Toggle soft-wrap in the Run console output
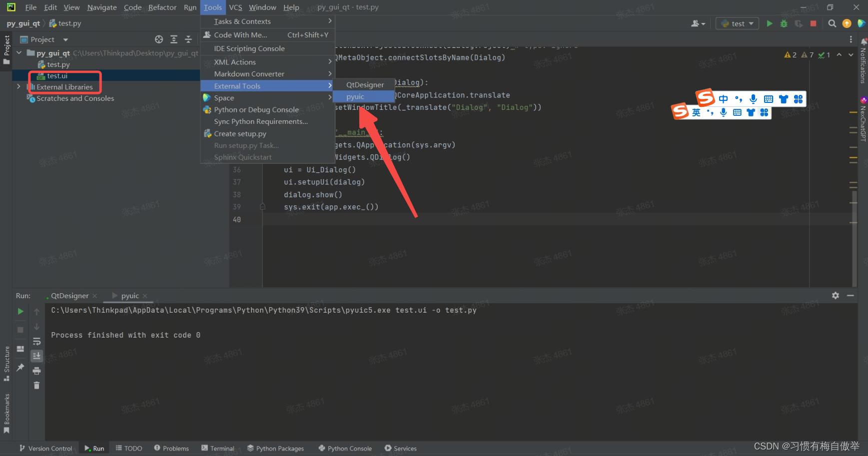 pyautogui.click(x=36, y=342)
